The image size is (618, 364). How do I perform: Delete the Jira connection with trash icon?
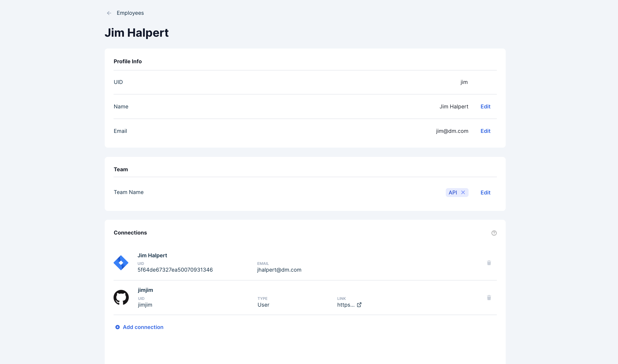489,263
